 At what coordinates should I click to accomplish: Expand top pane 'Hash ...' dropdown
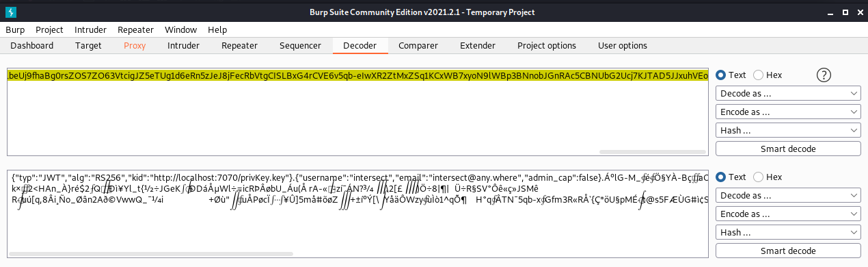click(788, 130)
